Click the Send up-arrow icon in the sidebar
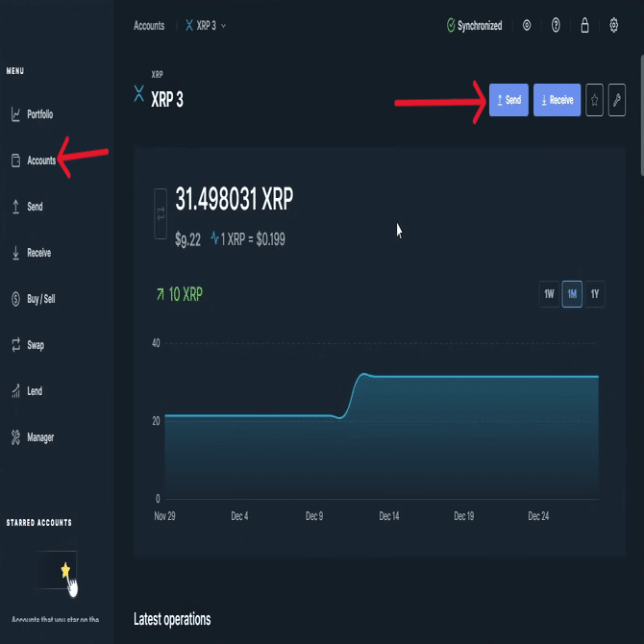This screenshot has width=644, height=644. coord(15,207)
